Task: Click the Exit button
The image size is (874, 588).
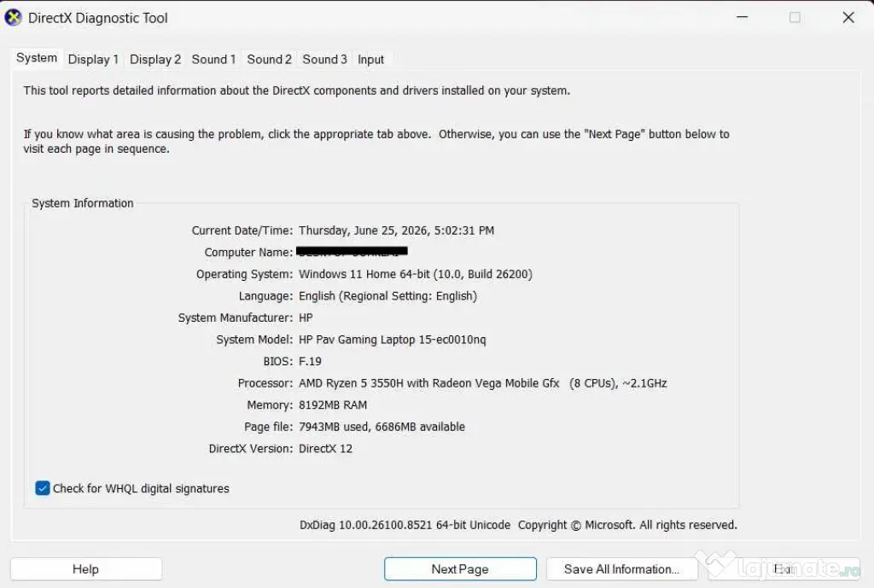Action: tap(784, 569)
